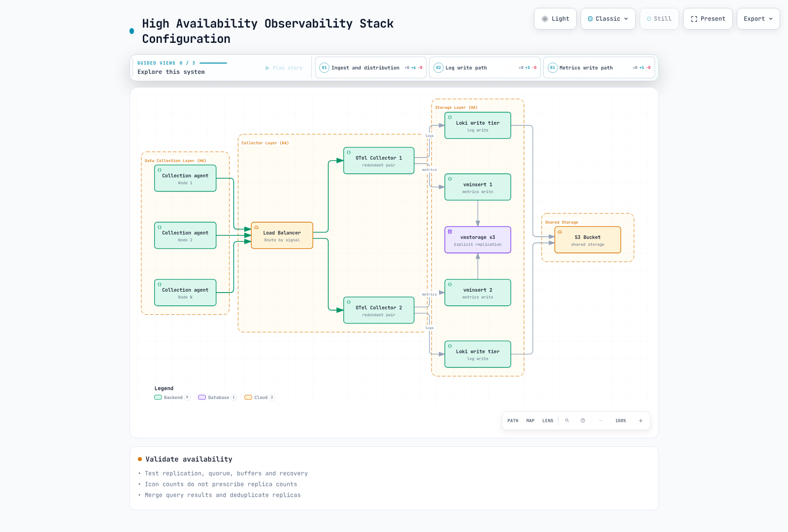This screenshot has height=532, width=788.
Task: Reset zoom at the 100% label
Action: [x=621, y=421]
